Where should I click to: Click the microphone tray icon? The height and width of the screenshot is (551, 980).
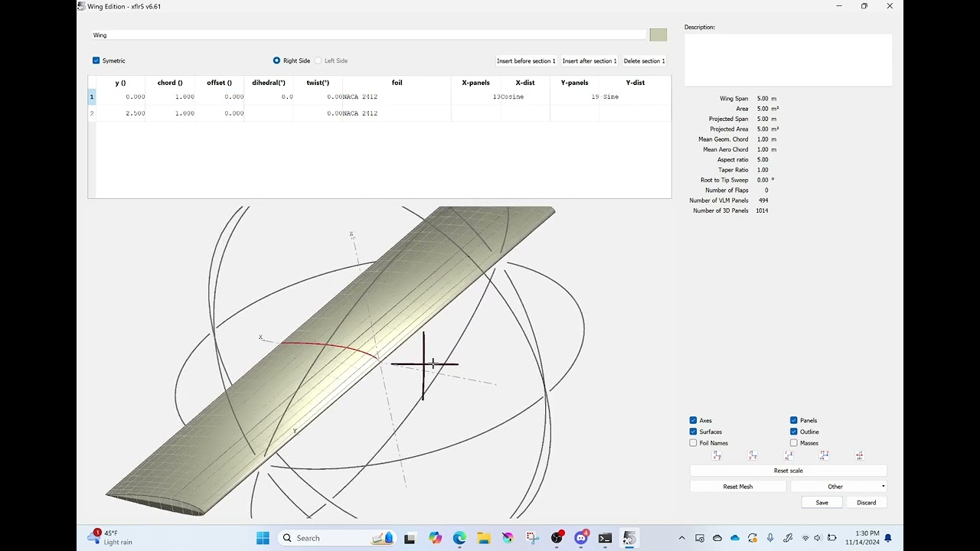tap(770, 538)
